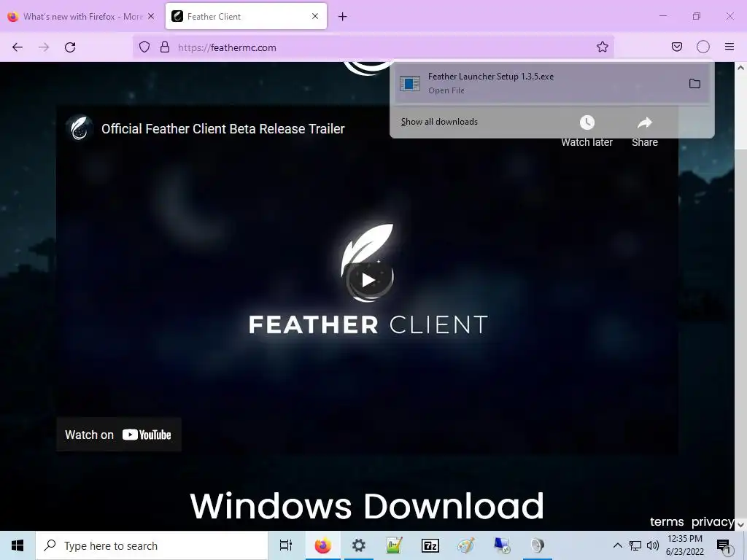Screen dimensions: 747x560
Task: Click the remote desktop taskbar icon
Action: 502,545
